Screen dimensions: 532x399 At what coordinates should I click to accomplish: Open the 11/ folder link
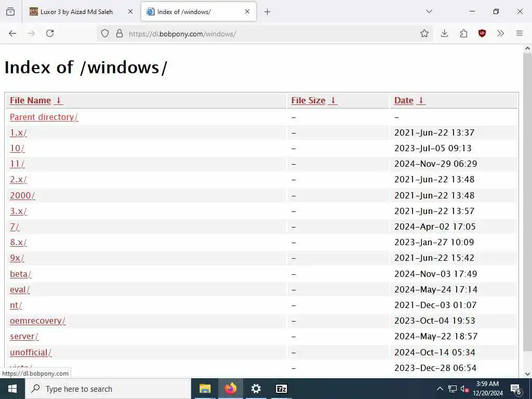[x=17, y=164]
